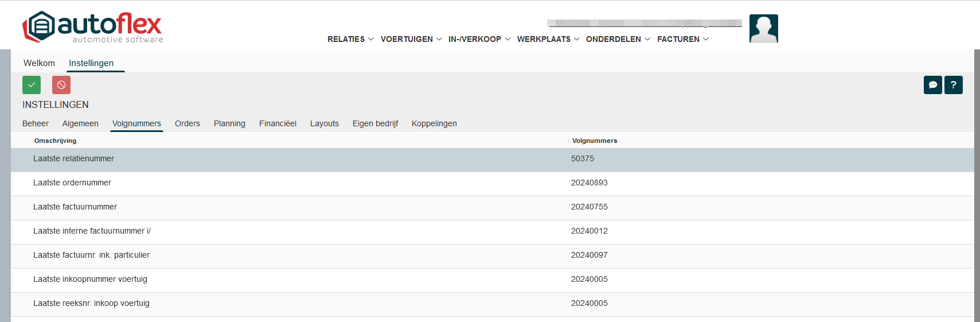
Task: Sort by the Omschrijving column header
Action: point(55,141)
